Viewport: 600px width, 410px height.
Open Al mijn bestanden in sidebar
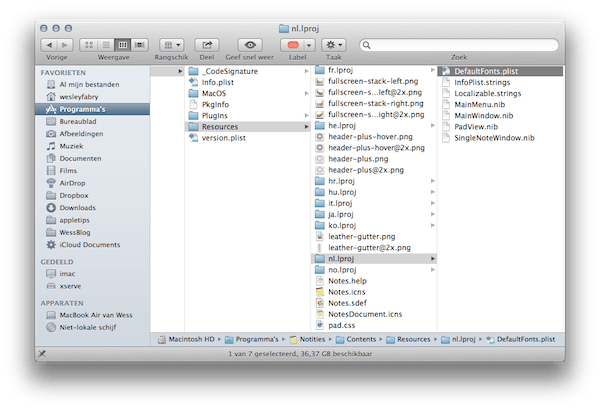click(92, 84)
